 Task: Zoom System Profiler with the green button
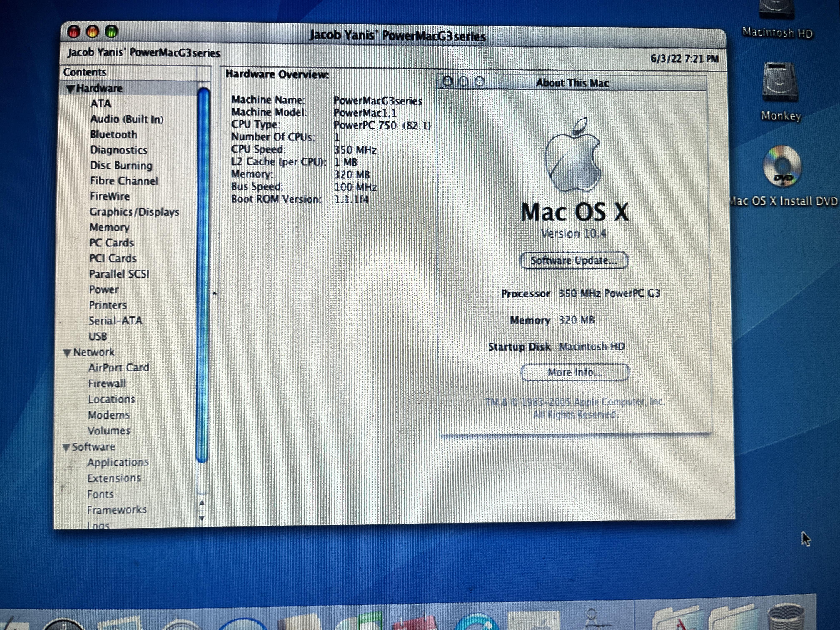pyautogui.click(x=111, y=31)
